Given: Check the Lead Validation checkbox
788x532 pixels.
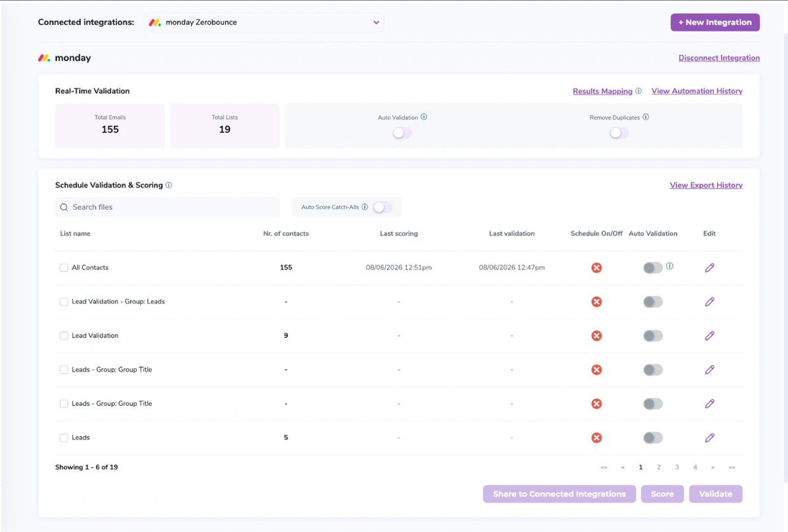Looking at the screenshot, I should point(64,336).
